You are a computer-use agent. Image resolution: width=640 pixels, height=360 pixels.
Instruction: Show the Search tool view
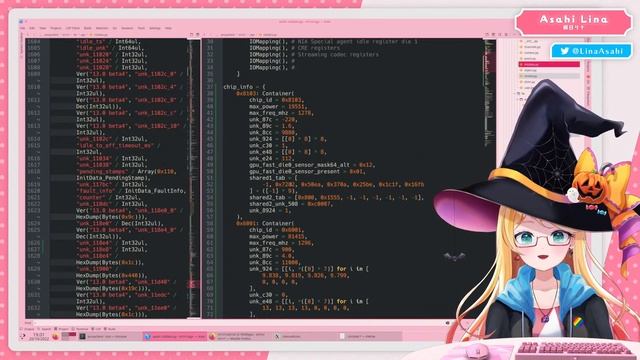44,329
